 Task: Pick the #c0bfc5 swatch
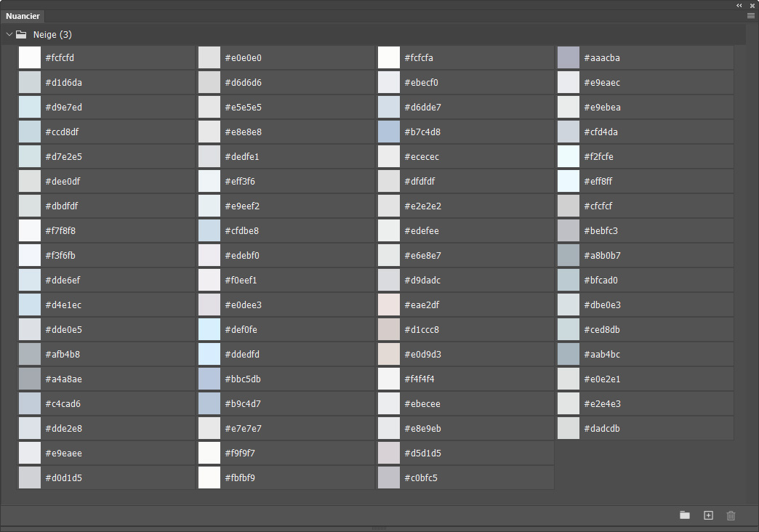point(389,478)
